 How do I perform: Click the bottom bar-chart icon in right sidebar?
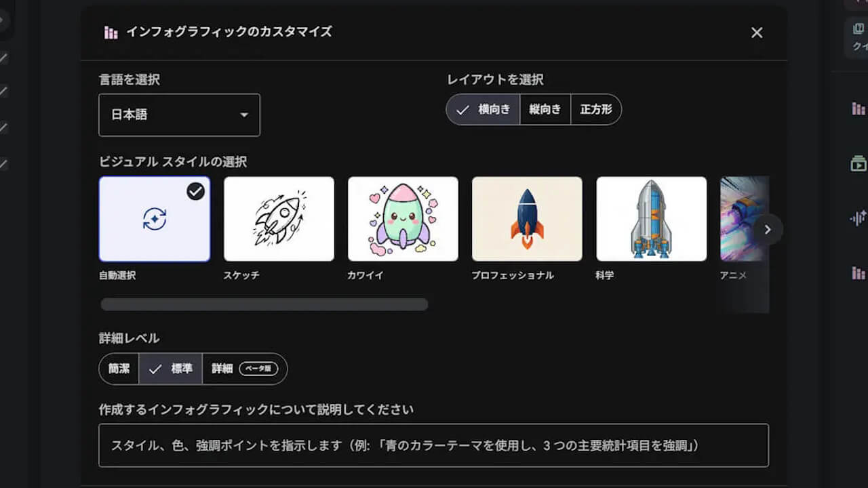(x=858, y=274)
